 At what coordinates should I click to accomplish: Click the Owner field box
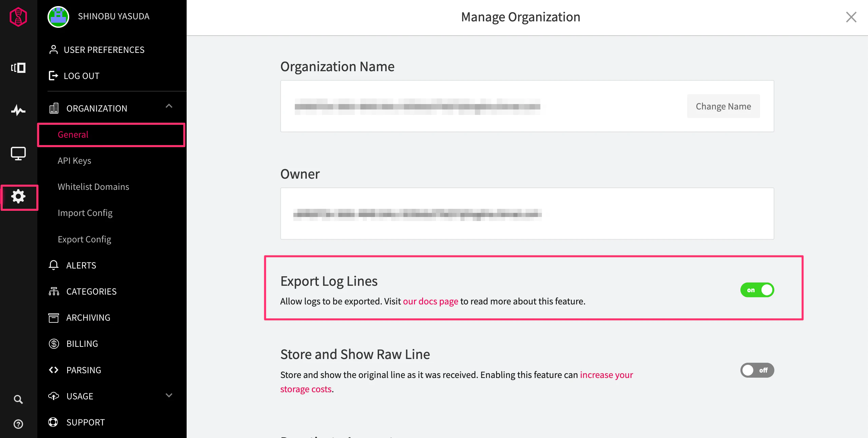[527, 214]
